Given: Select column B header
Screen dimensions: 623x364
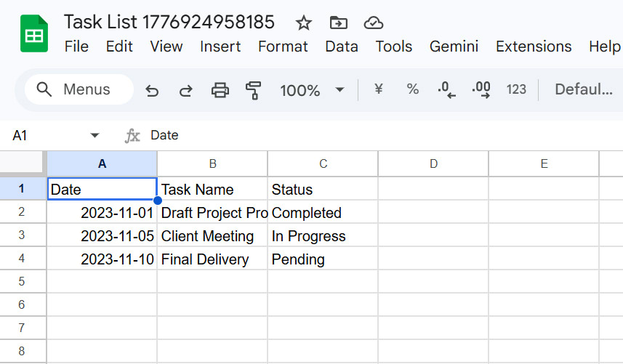Looking at the screenshot, I should click(212, 163).
